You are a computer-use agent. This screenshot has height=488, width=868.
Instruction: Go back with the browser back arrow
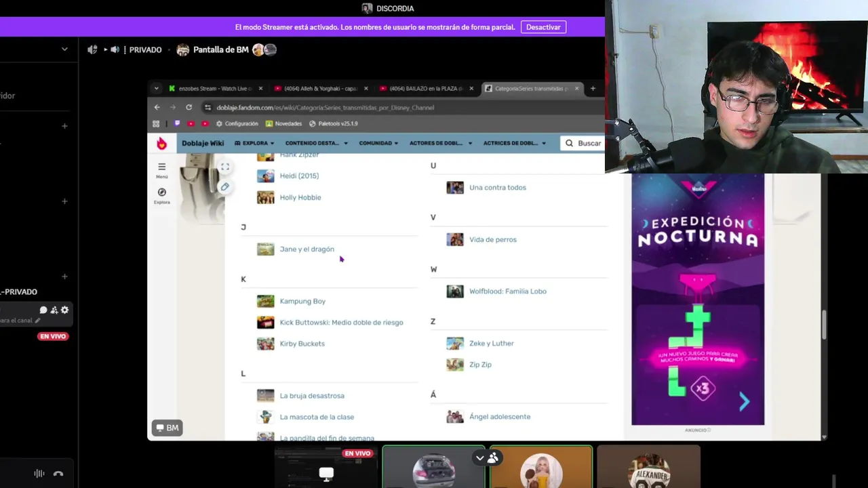click(x=157, y=107)
